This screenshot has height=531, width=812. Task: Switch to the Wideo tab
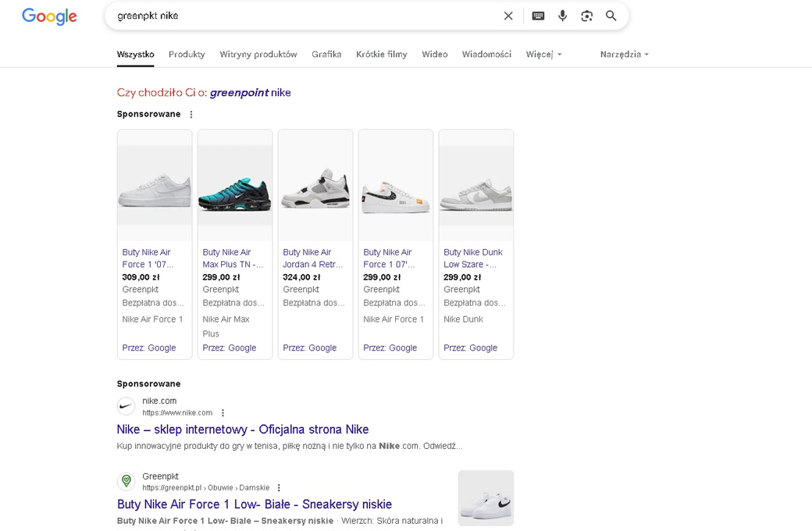434,55
